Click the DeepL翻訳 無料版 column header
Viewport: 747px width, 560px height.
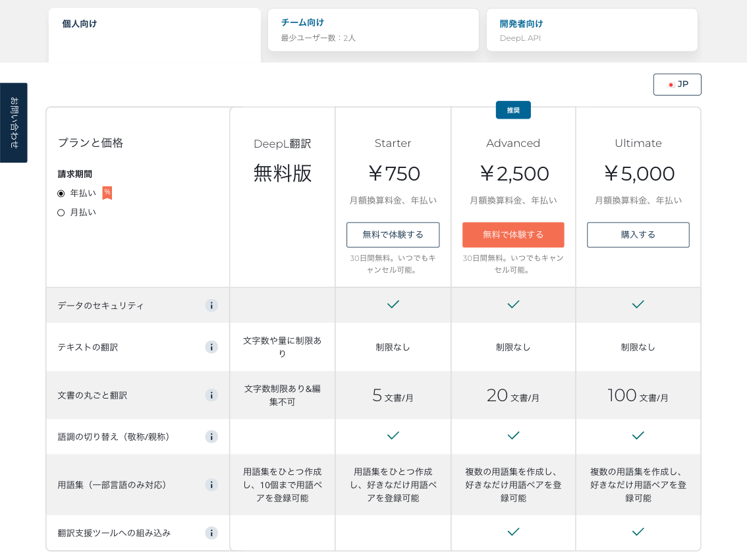pos(282,158)
